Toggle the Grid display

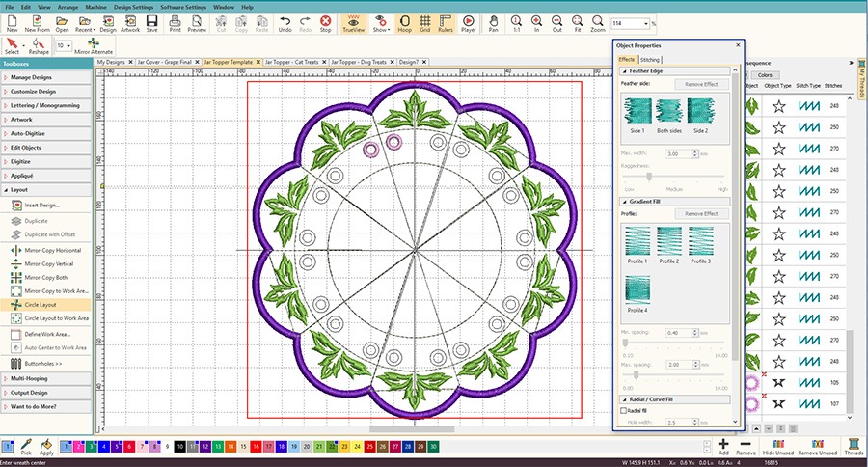425,23
